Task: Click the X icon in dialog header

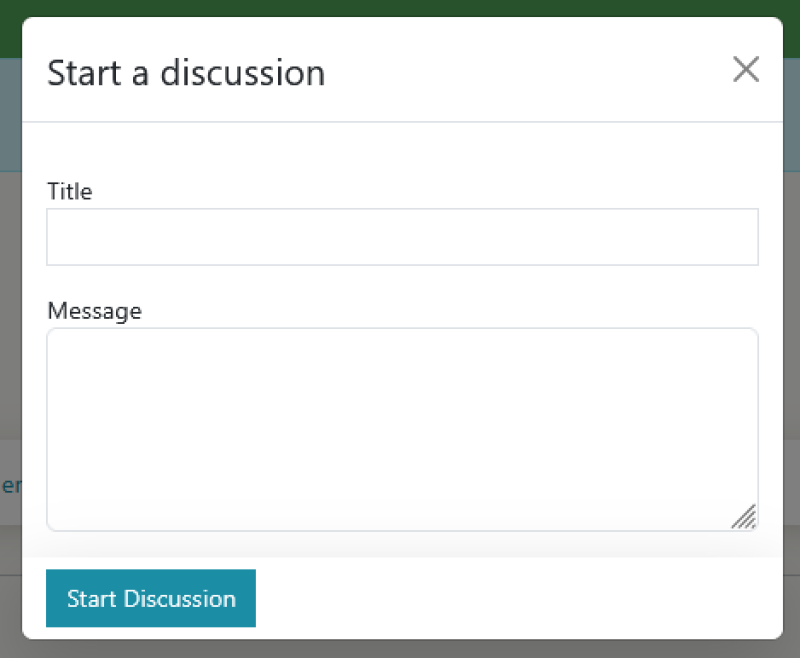Action: coord(746,70)
